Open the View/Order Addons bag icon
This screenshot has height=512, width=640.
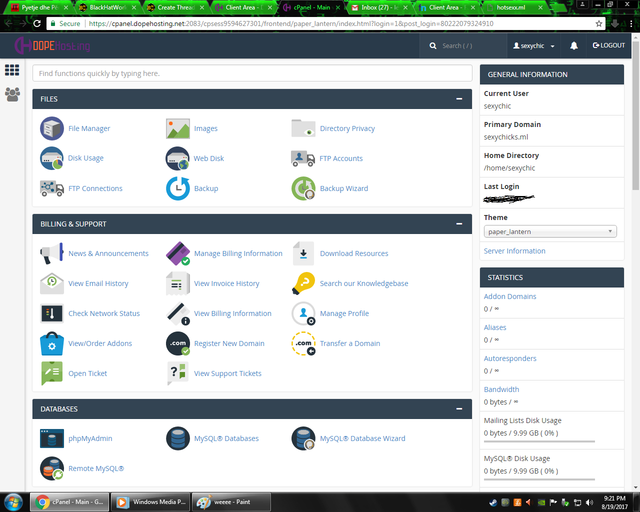coord(52,343)
